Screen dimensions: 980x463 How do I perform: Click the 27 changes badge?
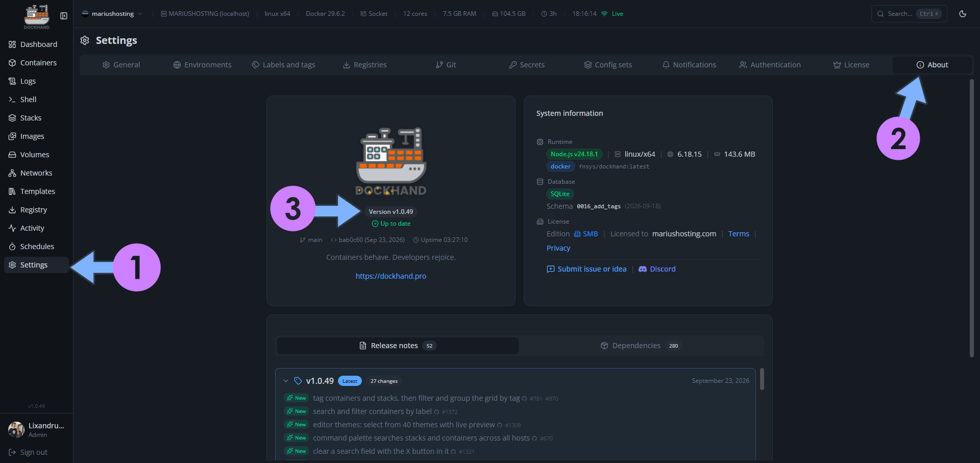point(384,381)
